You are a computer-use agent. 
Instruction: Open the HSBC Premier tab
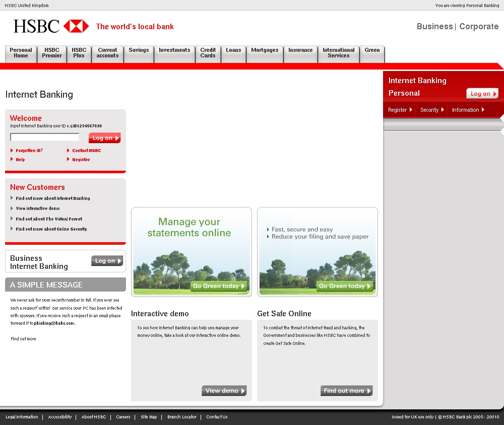coord(52,54)
